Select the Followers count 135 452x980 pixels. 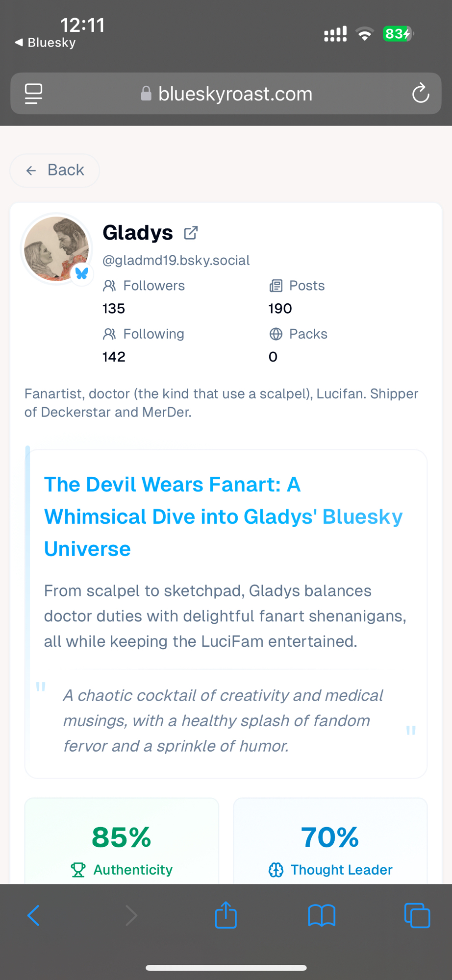click(x=114, y=309)
